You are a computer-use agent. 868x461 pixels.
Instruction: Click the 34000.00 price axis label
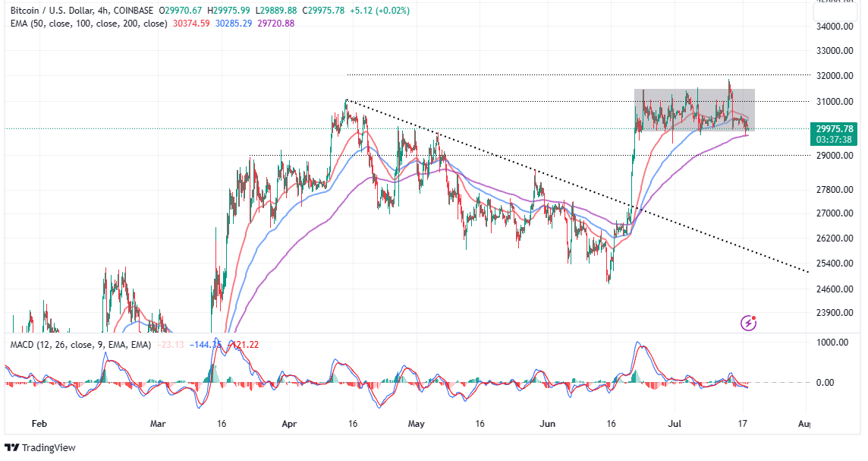(828, 27)
